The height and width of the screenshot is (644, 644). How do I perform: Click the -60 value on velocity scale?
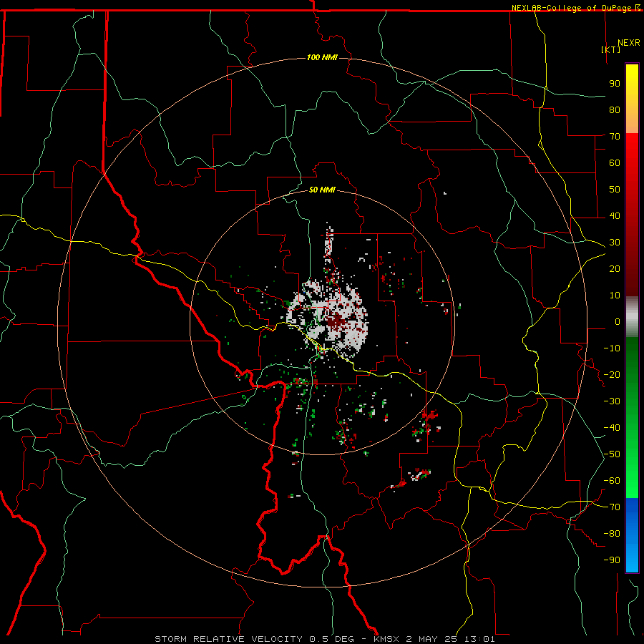(612, 481)
